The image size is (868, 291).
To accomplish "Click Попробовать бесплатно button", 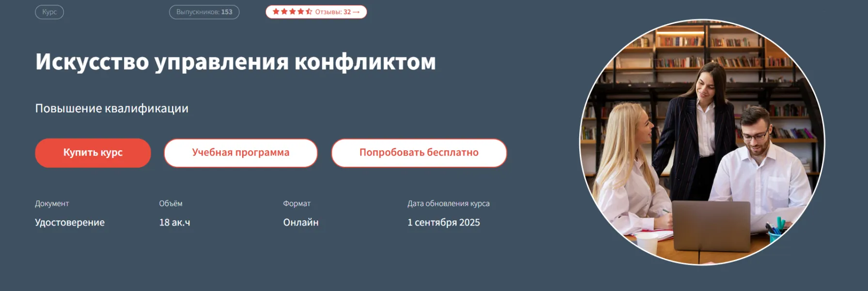I will pyautogui.click(x=419, y=153).
